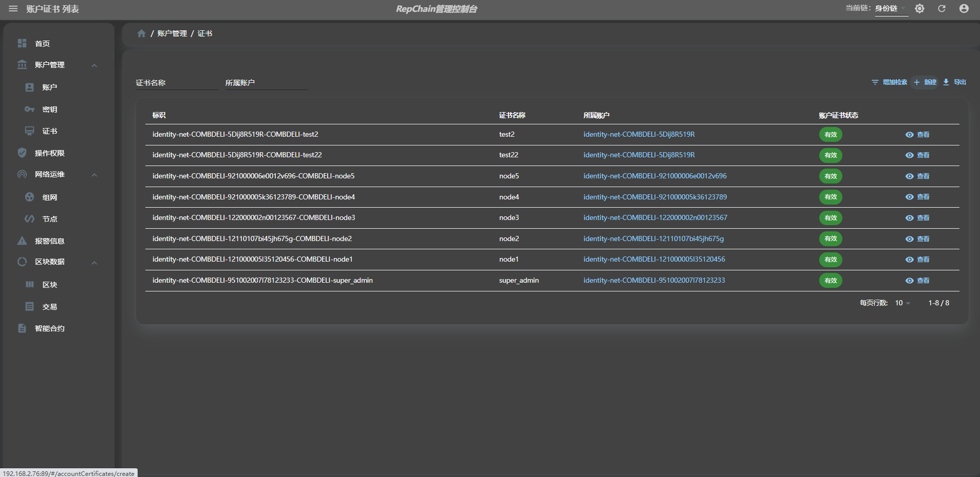Open account link identity-net-COMBDELI-921000005k36123789

(655, 197)
